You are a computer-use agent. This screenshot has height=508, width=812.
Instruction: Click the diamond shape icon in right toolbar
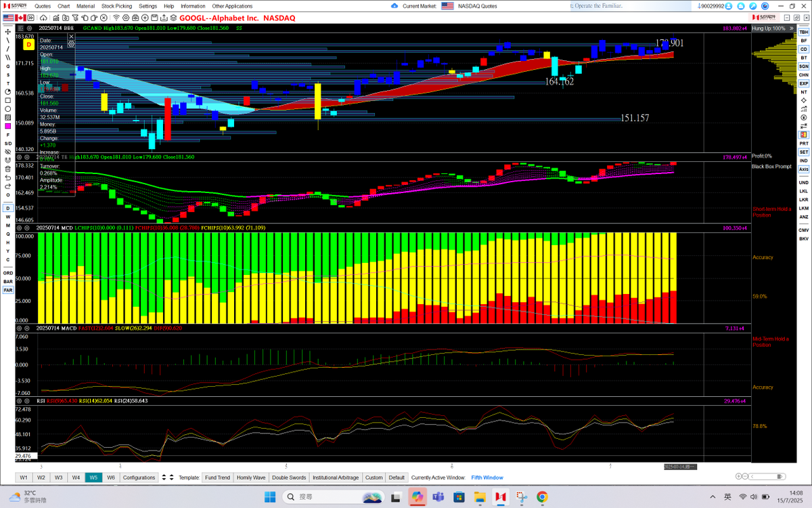[x=804, y=100]
